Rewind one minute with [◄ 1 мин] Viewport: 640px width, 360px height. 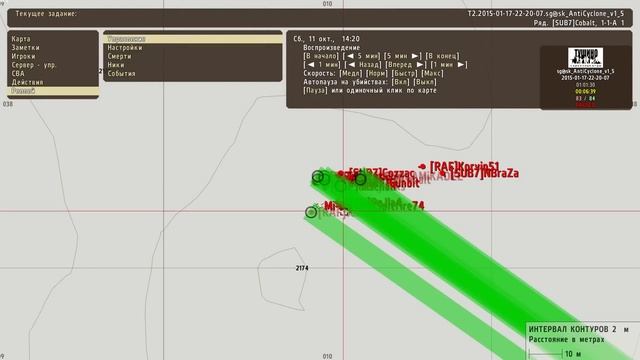click(x=322, y=64)
